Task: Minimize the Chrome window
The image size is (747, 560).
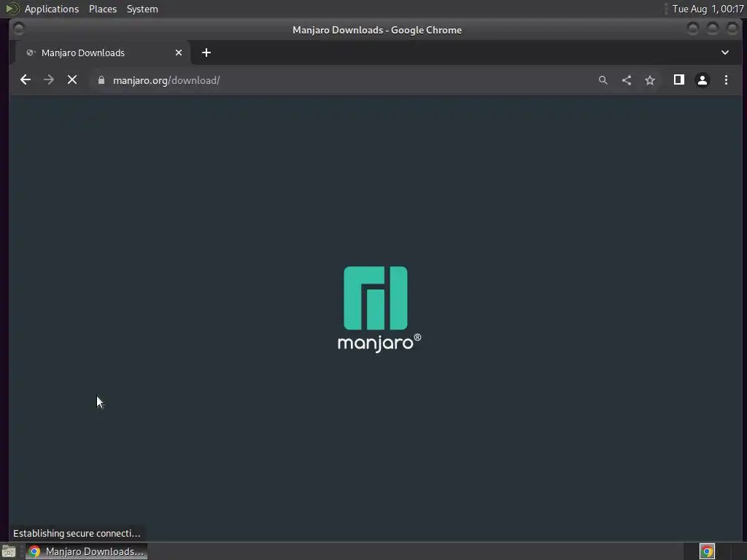Action: coord(693,29)
